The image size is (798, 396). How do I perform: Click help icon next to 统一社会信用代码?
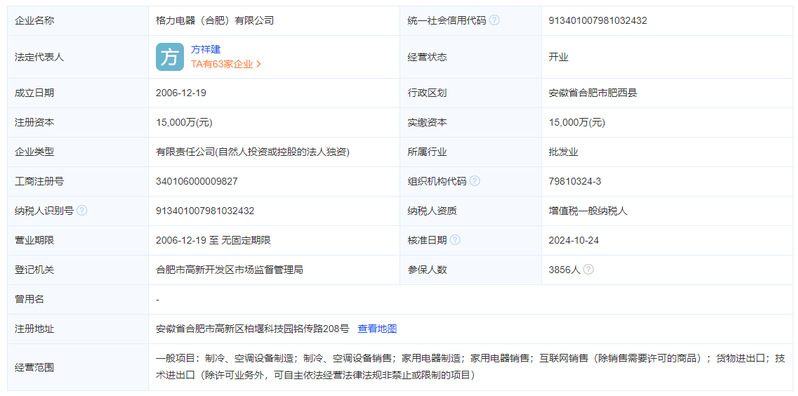(494, 20)
